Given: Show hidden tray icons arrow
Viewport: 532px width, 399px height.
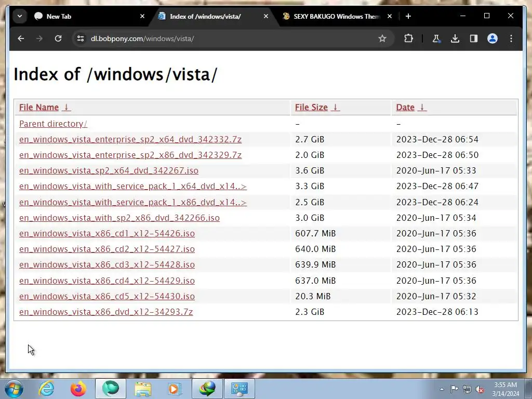Looking at the screenshot, I should (x=442, y=389).
